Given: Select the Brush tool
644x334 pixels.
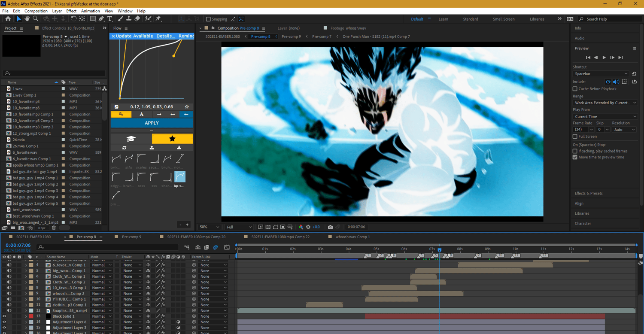Looking at the screenshot, I should pyautogui.click(x=120, y=19).
